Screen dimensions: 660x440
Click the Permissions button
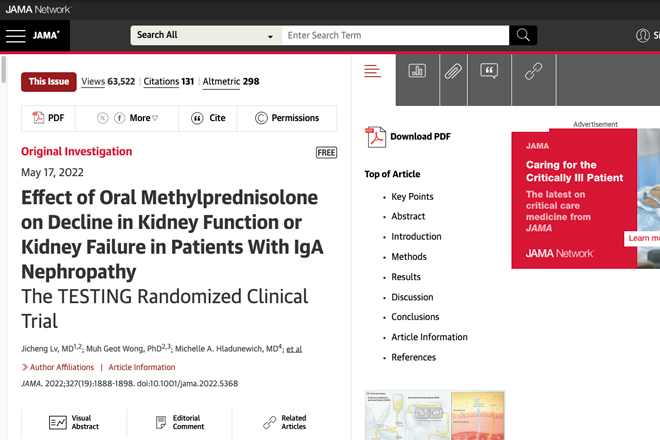(x=287, y=118)
